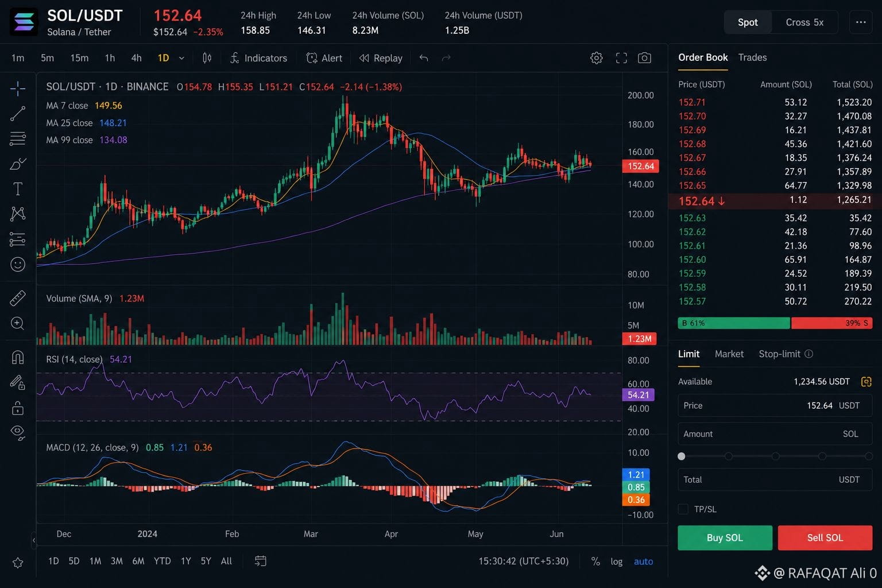Select the Market order tab

[729, 354]
